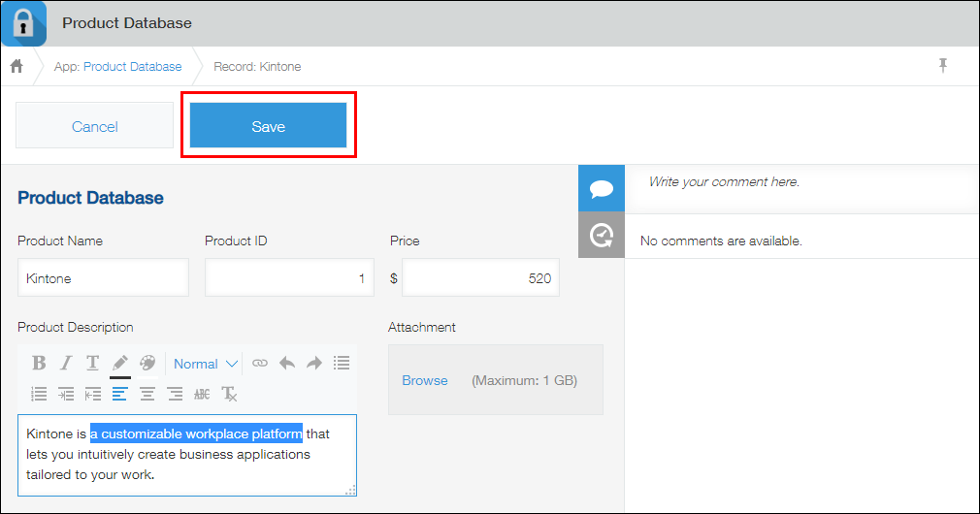Open the font color pencil picker
The image size is (980, 514).
(120, 363)
